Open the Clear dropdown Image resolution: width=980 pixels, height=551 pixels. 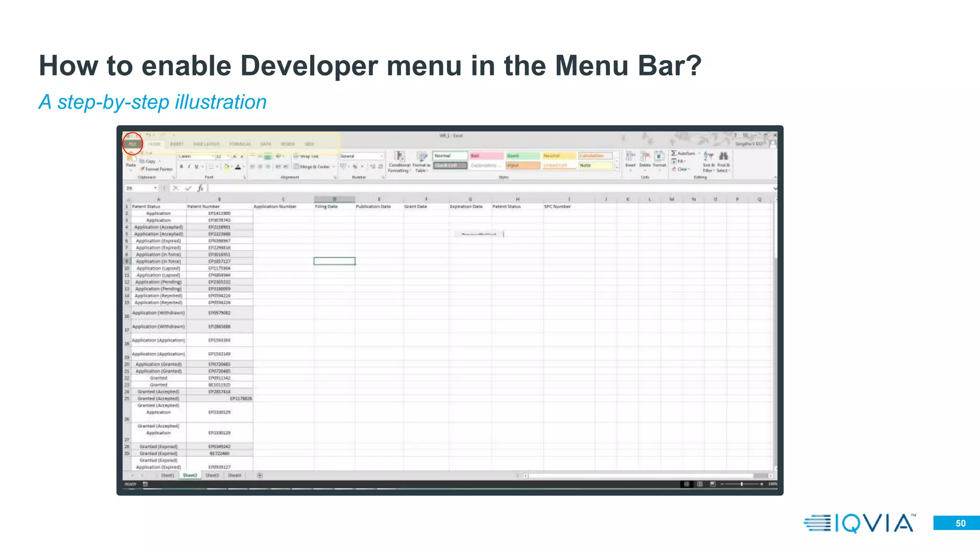pos(680,169)
